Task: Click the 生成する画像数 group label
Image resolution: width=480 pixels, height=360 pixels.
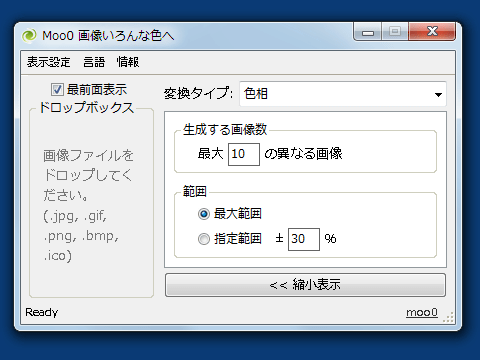Action: [225, 130]
